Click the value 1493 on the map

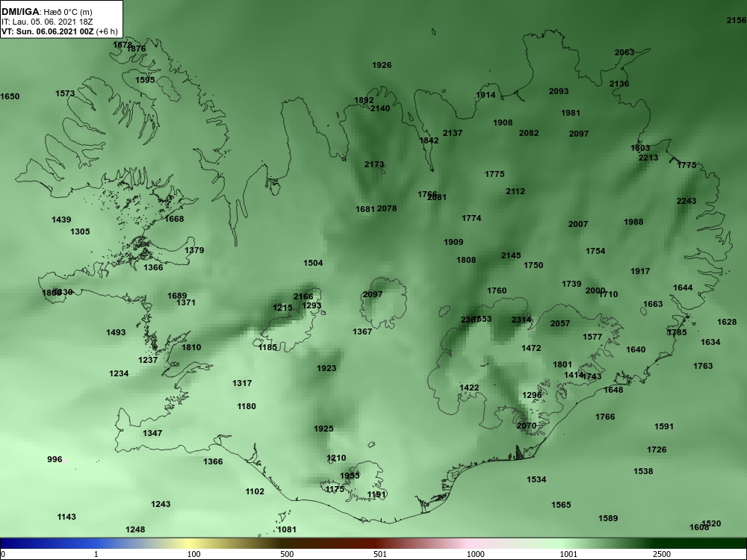tap(116, 332)
